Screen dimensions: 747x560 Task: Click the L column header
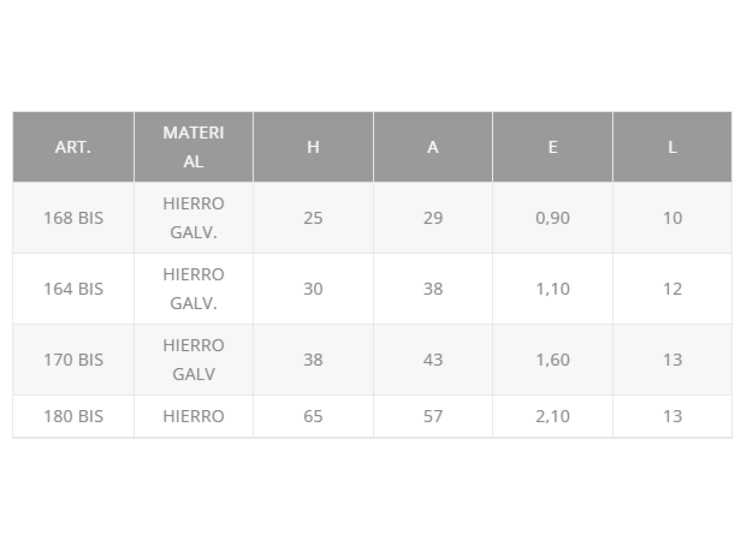coord(672,147)
